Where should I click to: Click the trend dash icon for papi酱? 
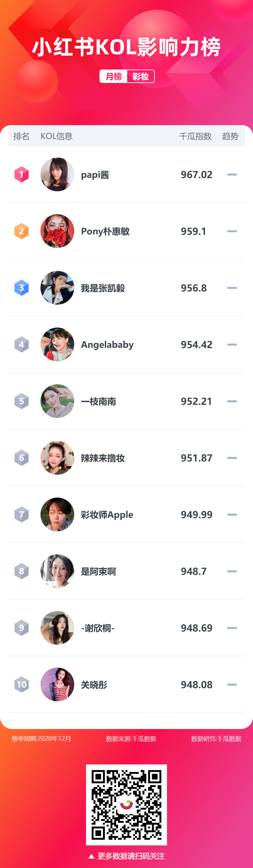pos(232,174)
